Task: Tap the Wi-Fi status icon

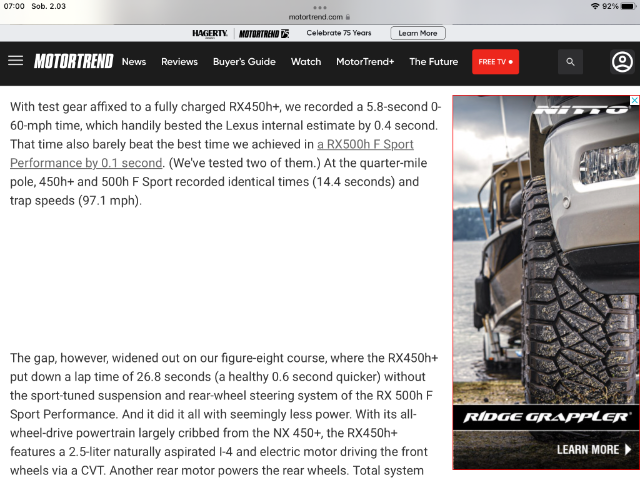Action: point(595,6)
